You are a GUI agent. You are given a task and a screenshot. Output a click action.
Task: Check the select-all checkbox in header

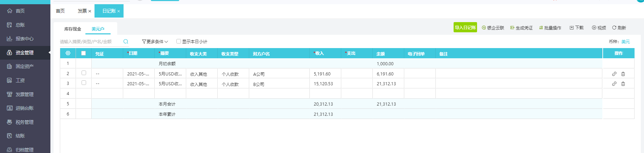(83, 53)
